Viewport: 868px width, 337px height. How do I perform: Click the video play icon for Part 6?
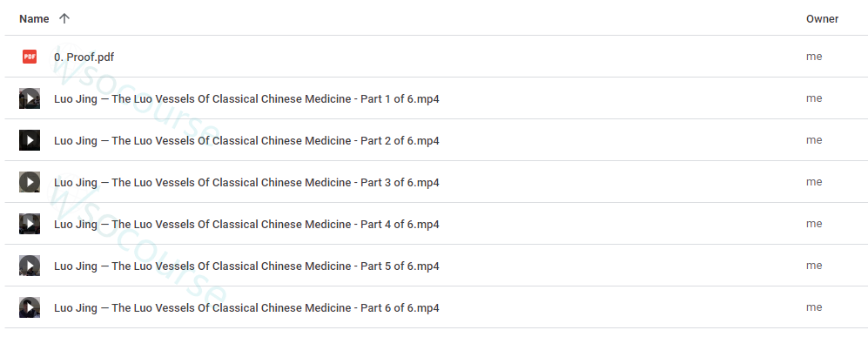[30, 307]
